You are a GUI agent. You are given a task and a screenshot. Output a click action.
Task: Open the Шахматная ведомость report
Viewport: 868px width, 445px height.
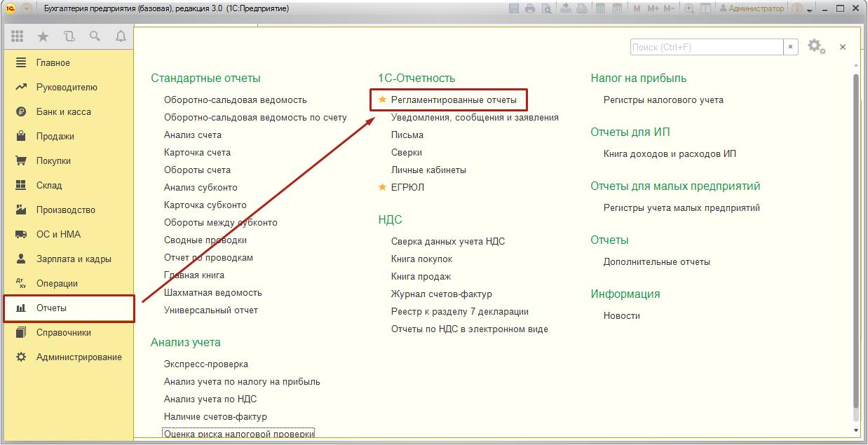click(213, 292)
